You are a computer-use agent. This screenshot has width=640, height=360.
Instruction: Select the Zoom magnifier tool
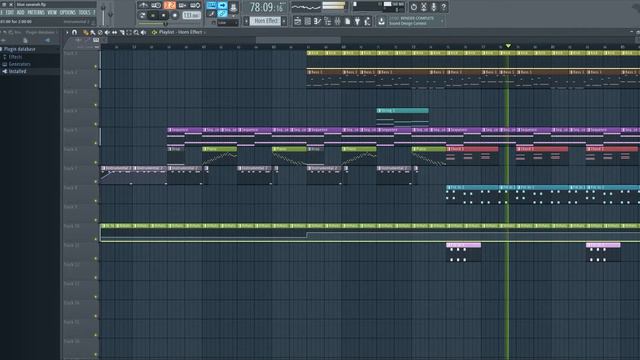[x=136, y=32]
